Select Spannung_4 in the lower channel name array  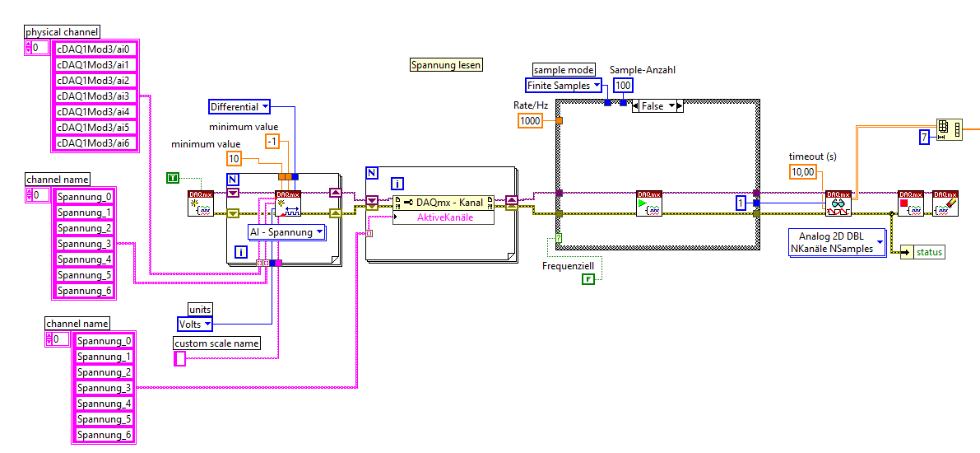tap(105, 404)
